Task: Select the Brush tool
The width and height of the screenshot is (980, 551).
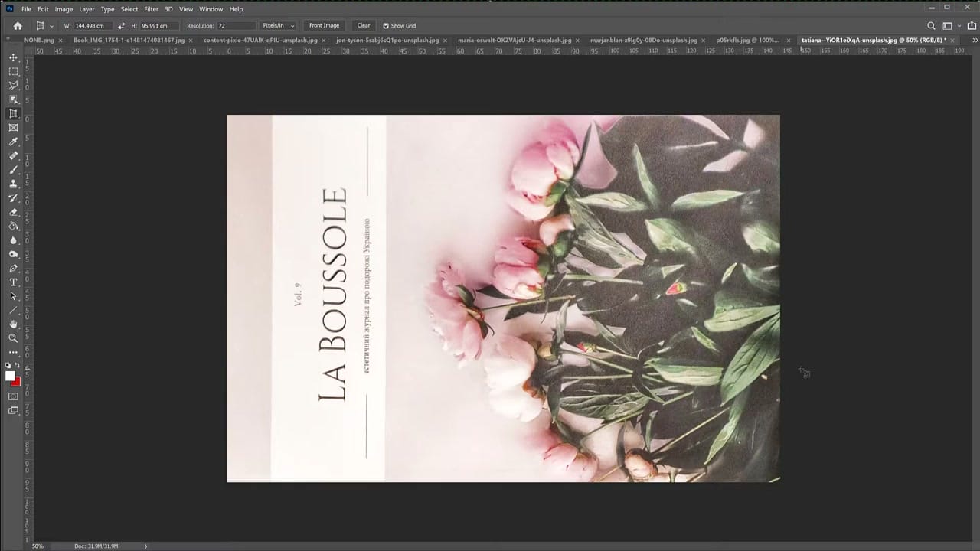Action: click(x=13, y=170)
